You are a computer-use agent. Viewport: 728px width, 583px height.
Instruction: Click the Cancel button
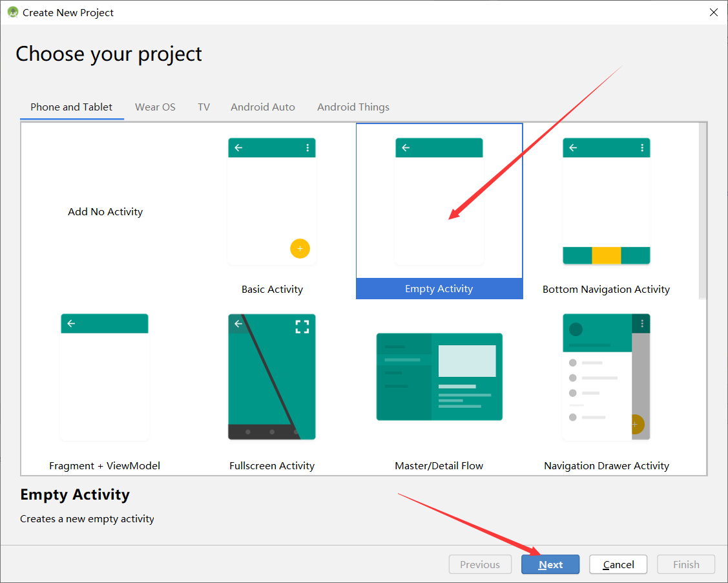tap(618, 564)
